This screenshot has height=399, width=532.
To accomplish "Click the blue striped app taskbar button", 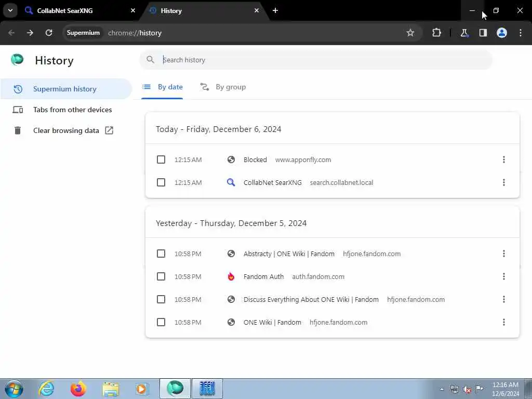I will pos(207,389).
